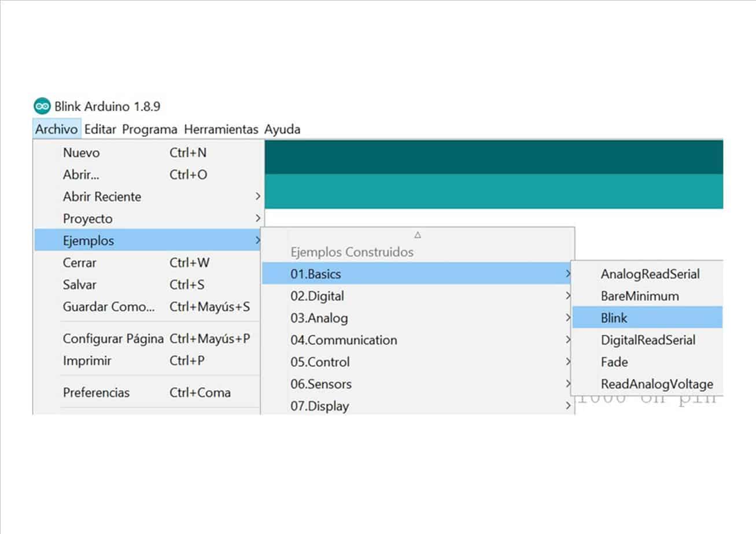Viewport: 756px width, 534px height.
Task: Open the Editar menu
Action: (x=100, y=129)
